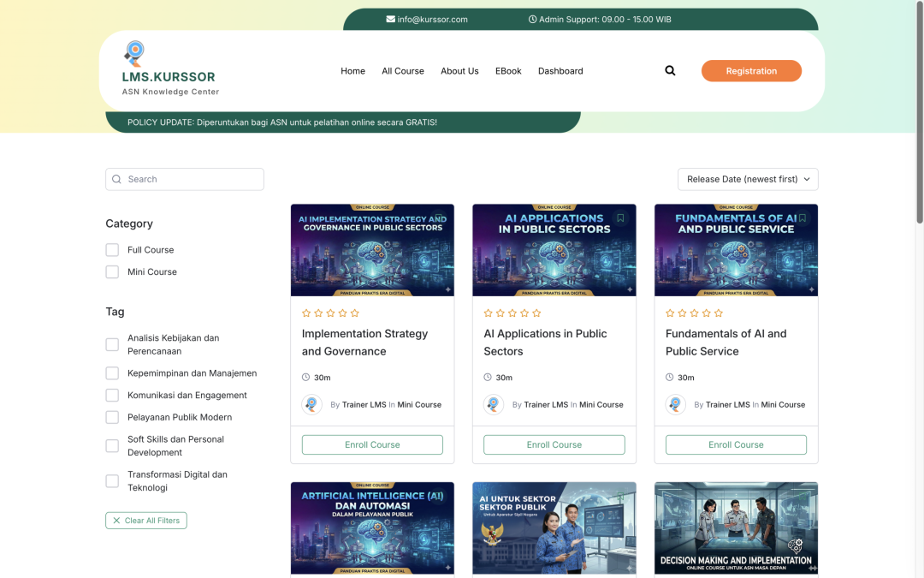Click first rating star on AI Applications card
924x578 pixels.
tap(489, 313)
